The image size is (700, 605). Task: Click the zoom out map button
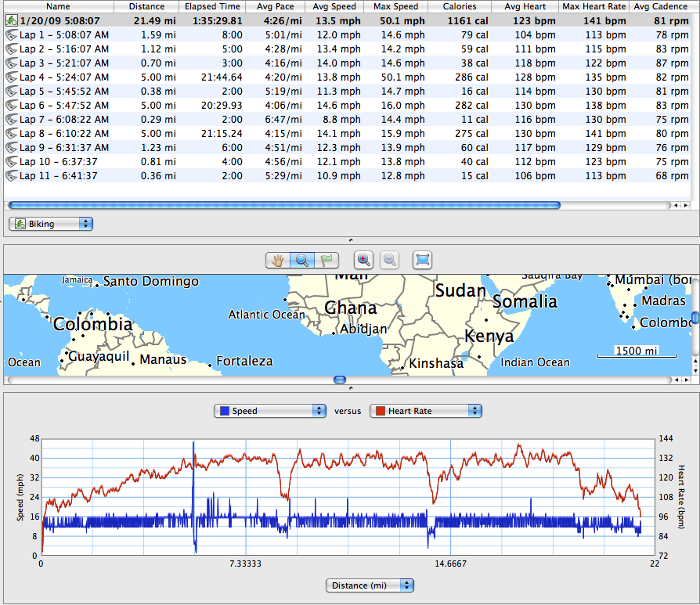(x=390, y=260)
